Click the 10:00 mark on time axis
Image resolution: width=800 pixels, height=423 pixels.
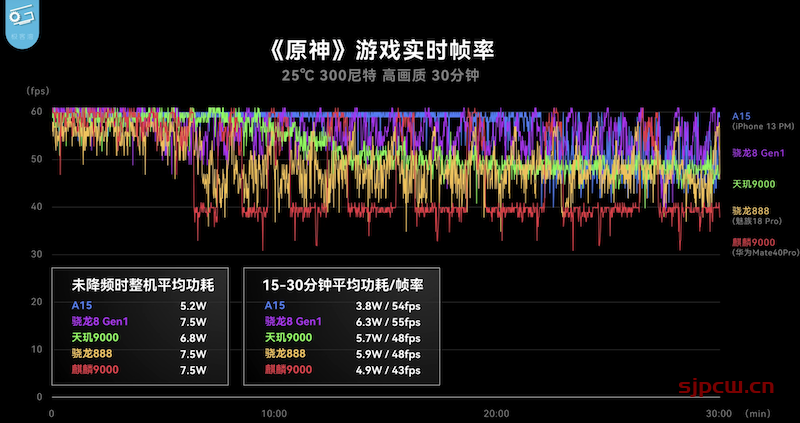click(273, 412)
